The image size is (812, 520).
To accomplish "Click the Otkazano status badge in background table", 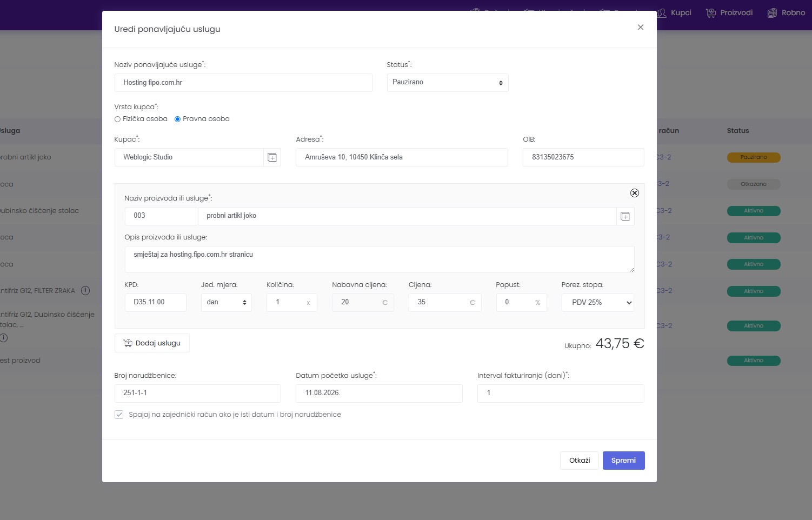I will [x=754, y=184].
